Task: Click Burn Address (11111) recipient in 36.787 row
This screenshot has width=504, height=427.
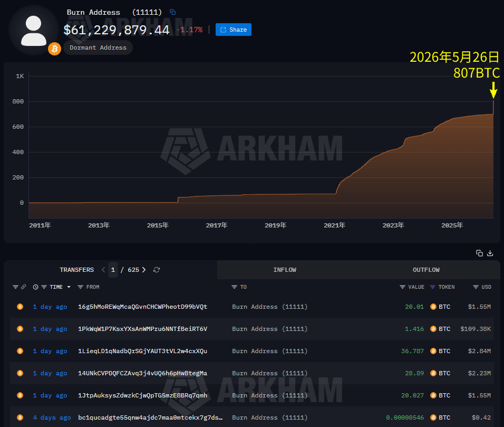Action: pyautogui.click(x=270, y=351)
